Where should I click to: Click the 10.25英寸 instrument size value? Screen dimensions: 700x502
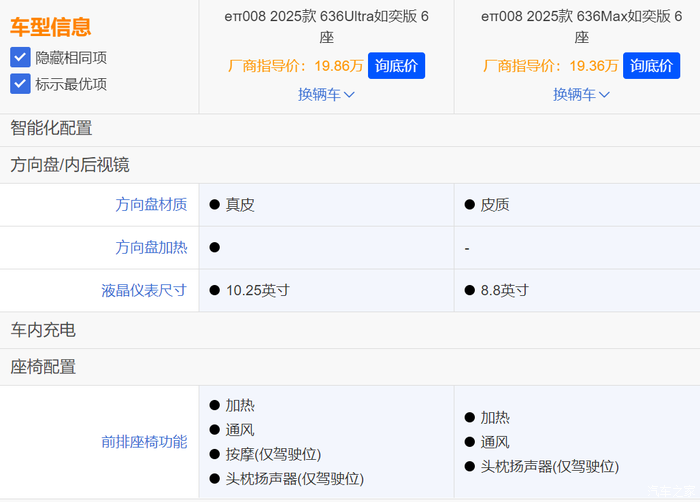point(257,290)
